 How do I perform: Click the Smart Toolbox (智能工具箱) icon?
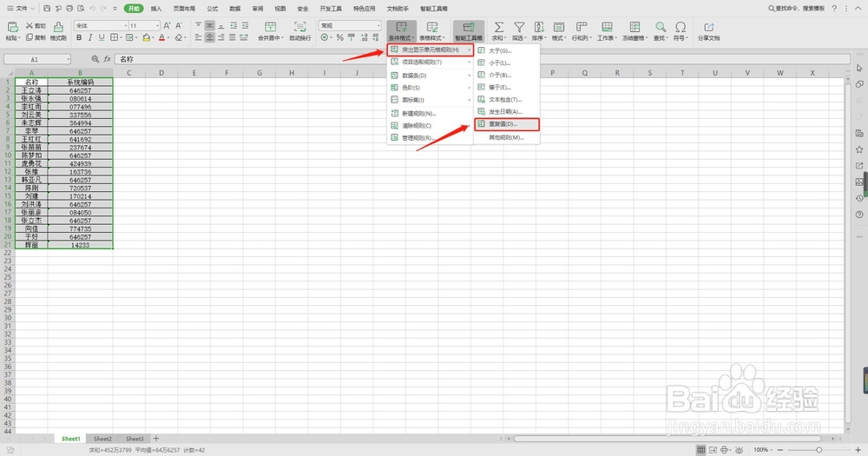[469, 28]
